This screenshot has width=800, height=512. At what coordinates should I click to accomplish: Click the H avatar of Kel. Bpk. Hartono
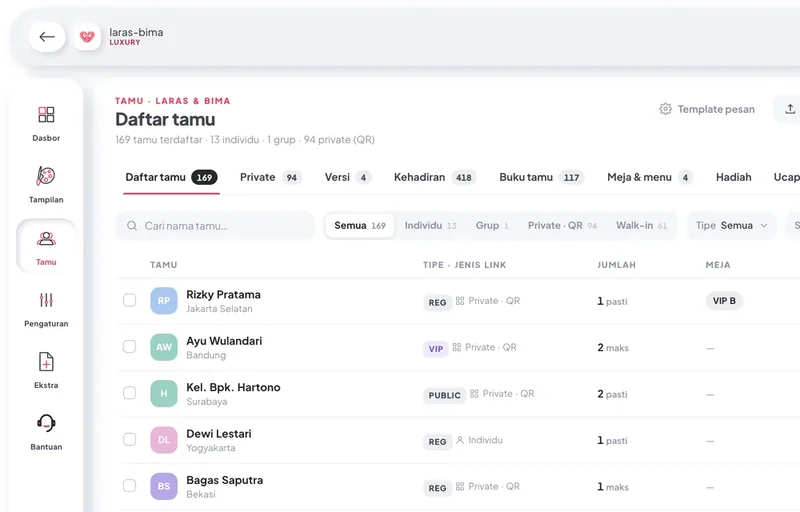click(x=164, y=393)
